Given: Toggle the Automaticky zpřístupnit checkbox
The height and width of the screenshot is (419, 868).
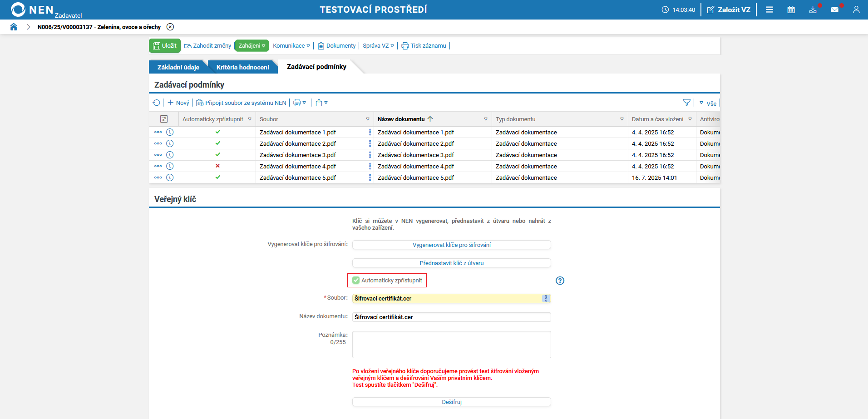Looking at the screenshot, I should point(356,280).
